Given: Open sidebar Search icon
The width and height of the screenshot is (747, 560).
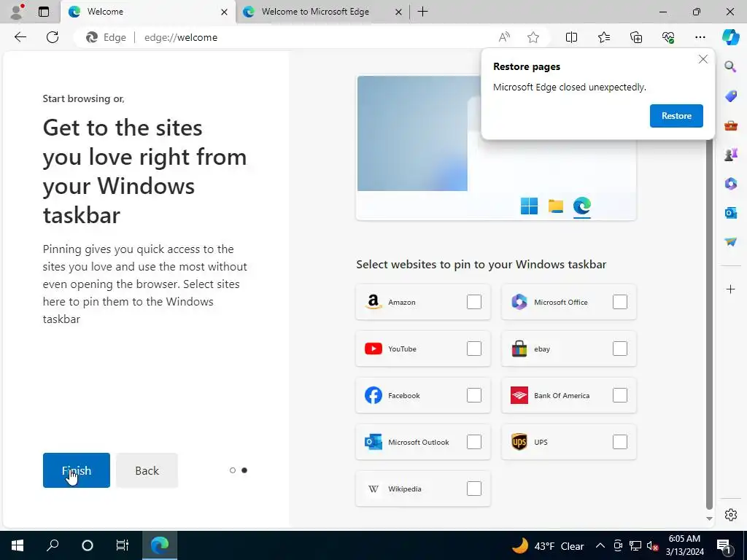Looking at the screenshot, I should click(x=730, y=66).
